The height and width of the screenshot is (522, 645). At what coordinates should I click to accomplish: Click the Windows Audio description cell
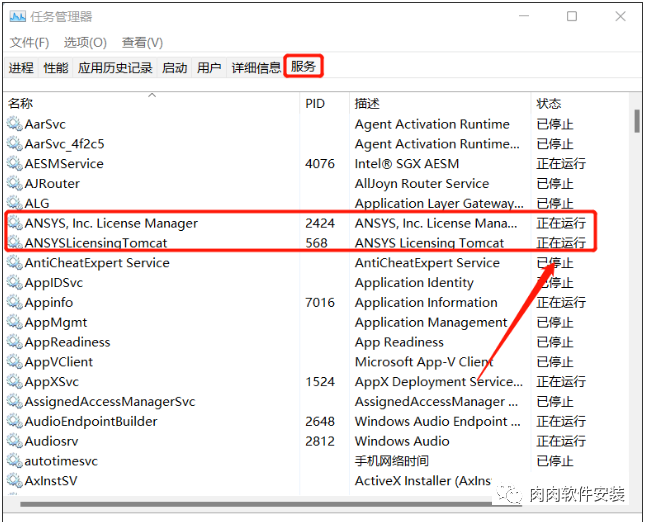(x=402, y=441)
